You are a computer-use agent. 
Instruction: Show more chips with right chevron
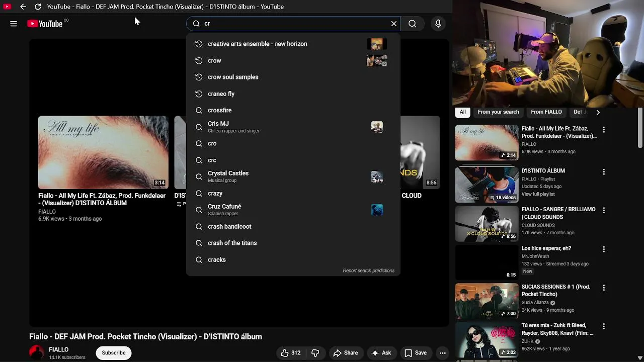click(598, 112)
